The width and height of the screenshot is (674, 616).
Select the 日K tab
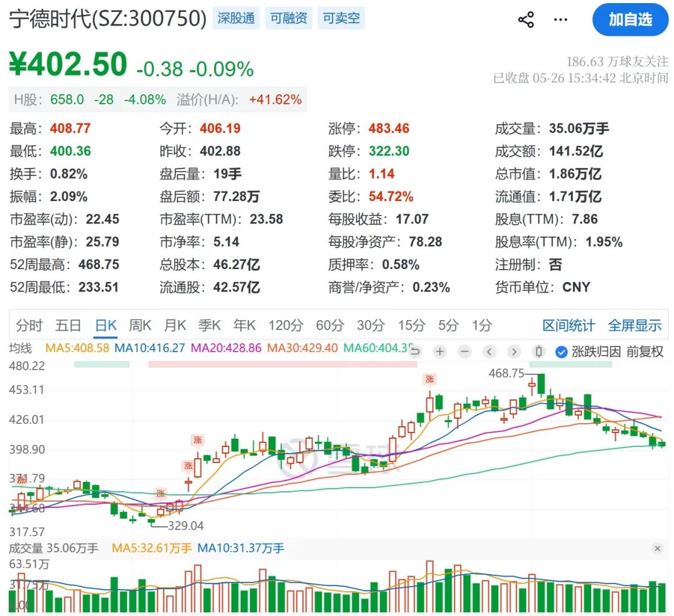(x=105, y=325)
